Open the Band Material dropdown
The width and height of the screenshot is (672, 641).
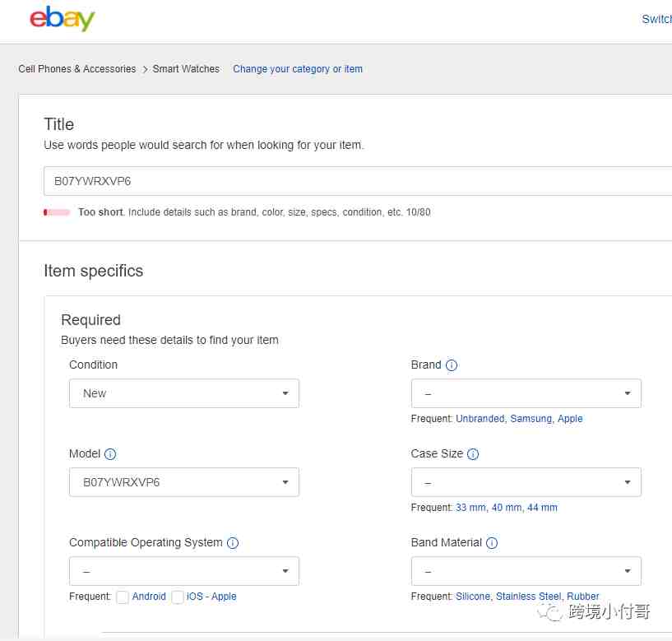pyautogui.click(x=526, y=571)
